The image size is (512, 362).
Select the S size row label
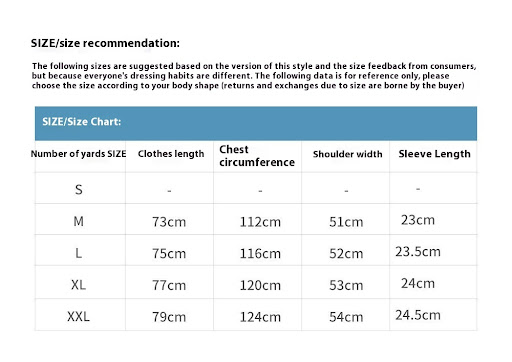click(79, 189)
